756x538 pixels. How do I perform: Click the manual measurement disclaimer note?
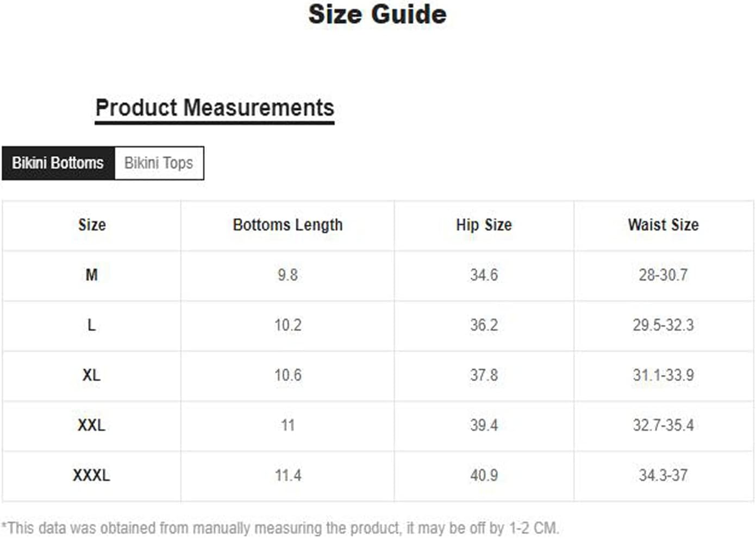tap(280, 528)
